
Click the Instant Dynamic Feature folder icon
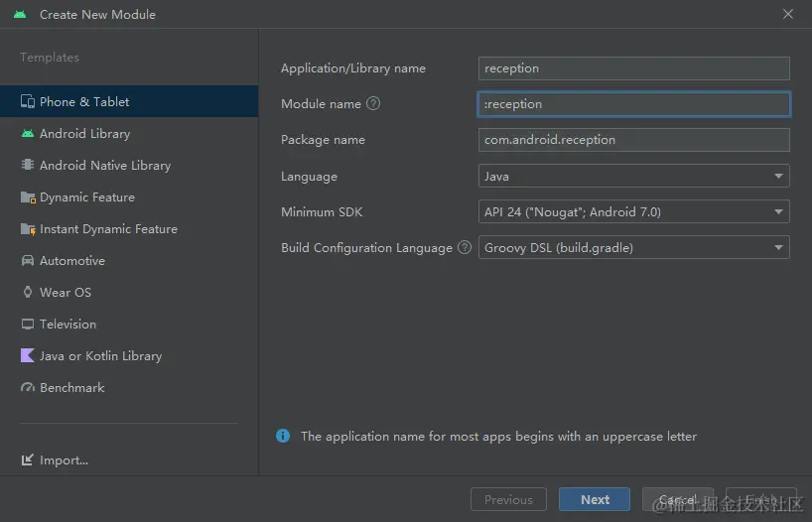(28, 229)
